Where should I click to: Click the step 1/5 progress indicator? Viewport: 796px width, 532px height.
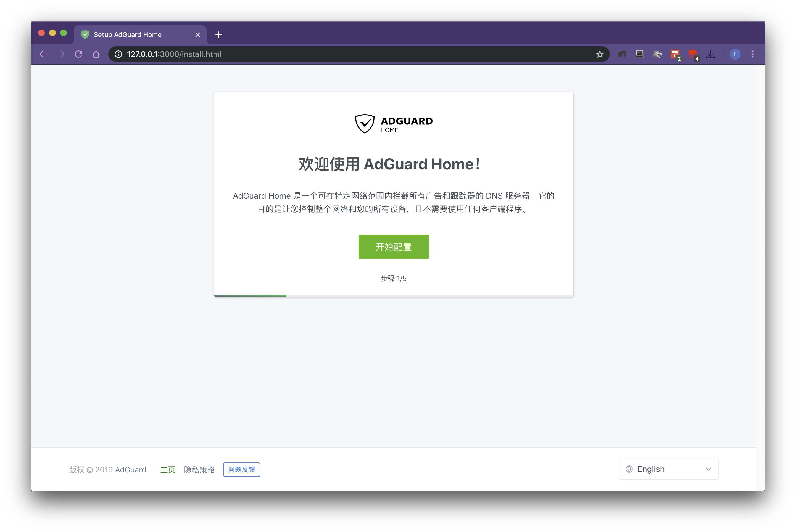pyautogui.click(x=393, y=278)
